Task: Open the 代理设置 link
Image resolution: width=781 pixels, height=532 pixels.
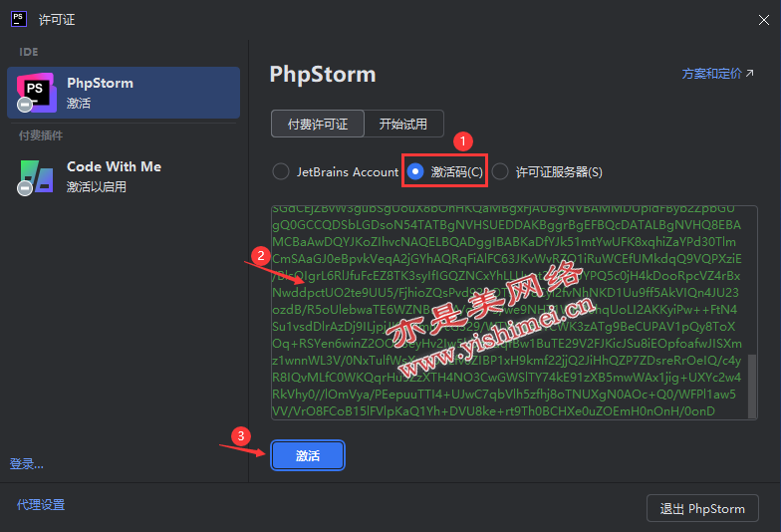Action: tap(41, 504)
